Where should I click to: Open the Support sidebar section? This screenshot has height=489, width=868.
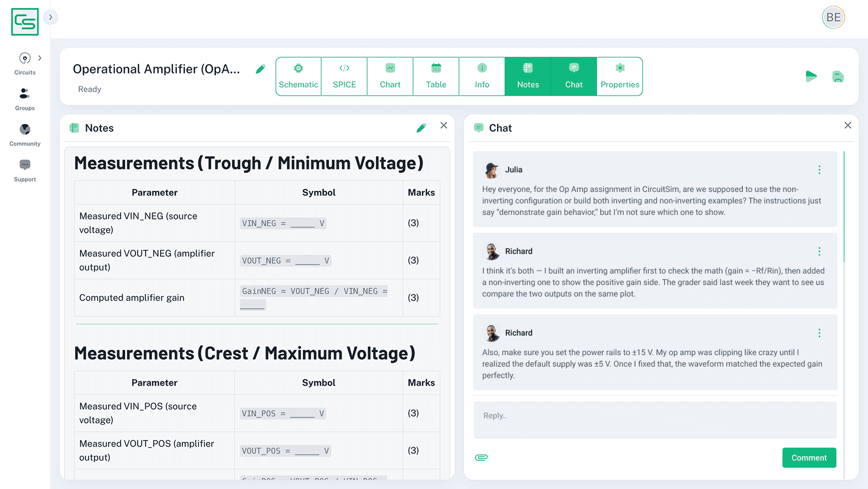(25, 170)
